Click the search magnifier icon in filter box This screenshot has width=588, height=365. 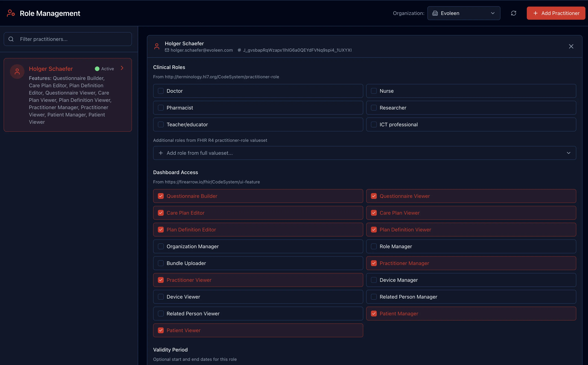point(11,39)
